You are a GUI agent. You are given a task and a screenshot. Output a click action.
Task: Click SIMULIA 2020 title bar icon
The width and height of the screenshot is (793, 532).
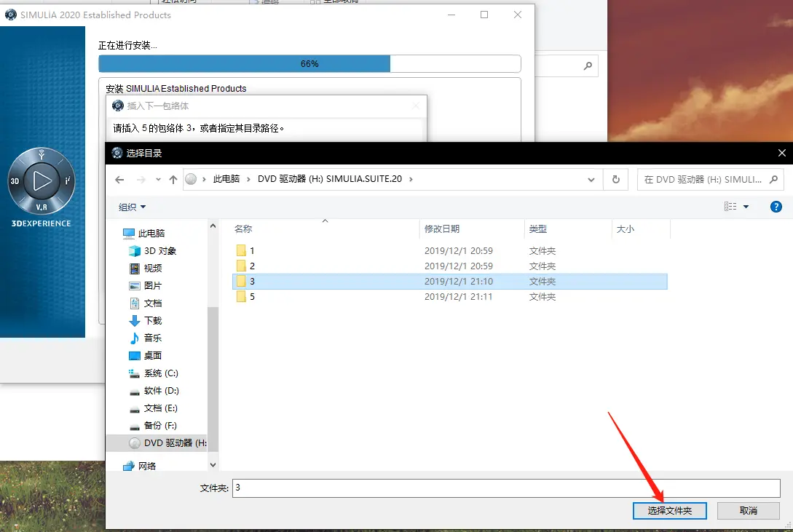(x=11, y=15)
